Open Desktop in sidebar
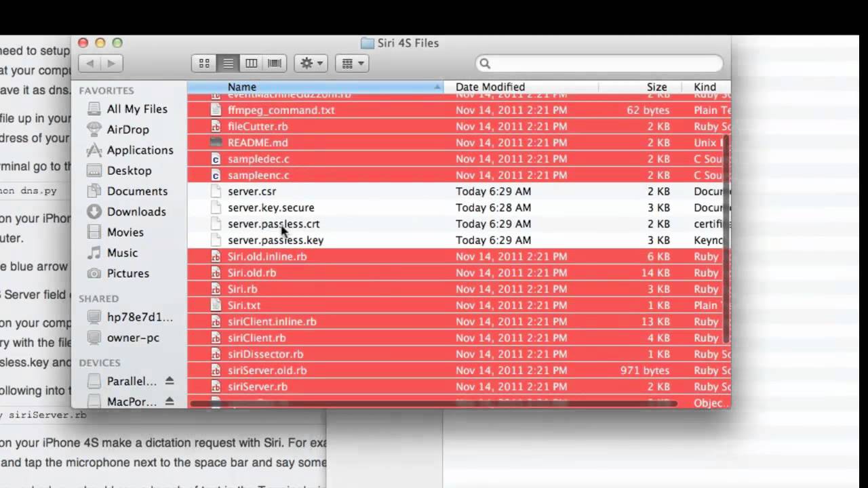 point(129,171)
